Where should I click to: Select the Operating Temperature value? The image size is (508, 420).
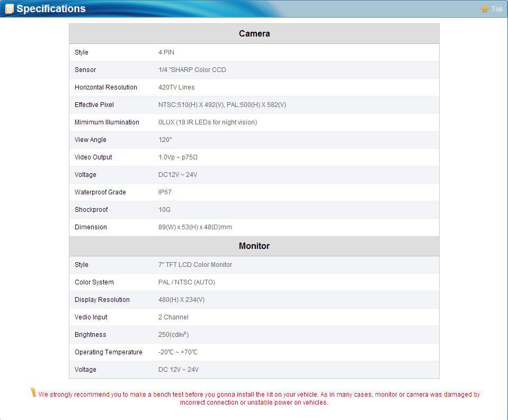(178, 352)
